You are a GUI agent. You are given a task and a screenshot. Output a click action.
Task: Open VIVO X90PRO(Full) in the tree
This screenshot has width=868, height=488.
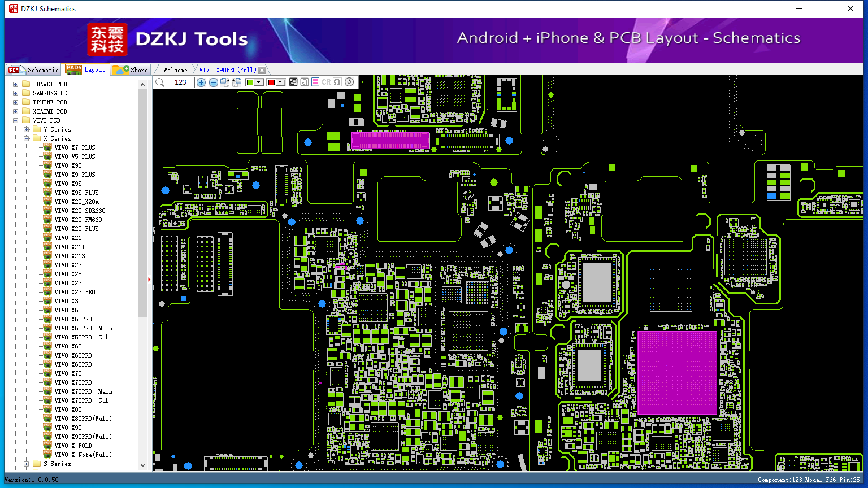83,437
